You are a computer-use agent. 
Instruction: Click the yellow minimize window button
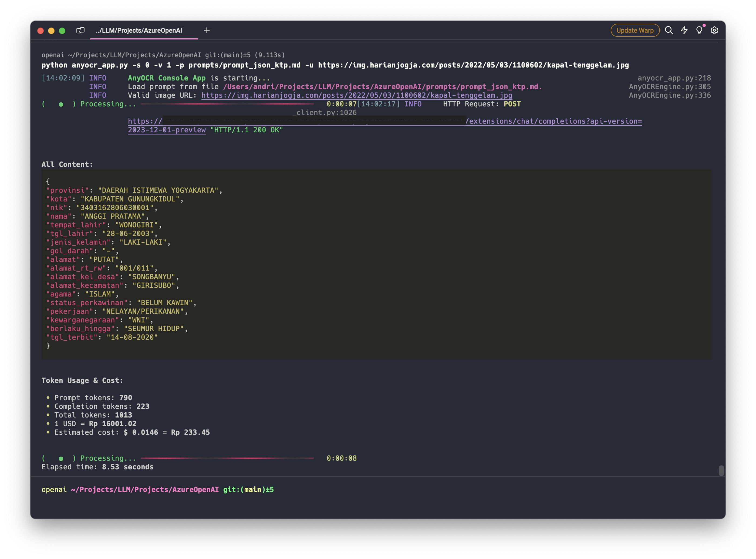pos(51,31)
